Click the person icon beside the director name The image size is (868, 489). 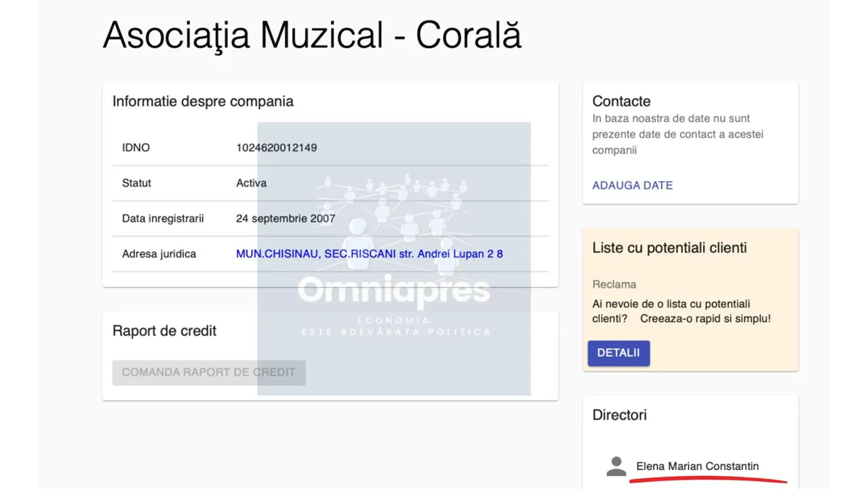point(616,467)
